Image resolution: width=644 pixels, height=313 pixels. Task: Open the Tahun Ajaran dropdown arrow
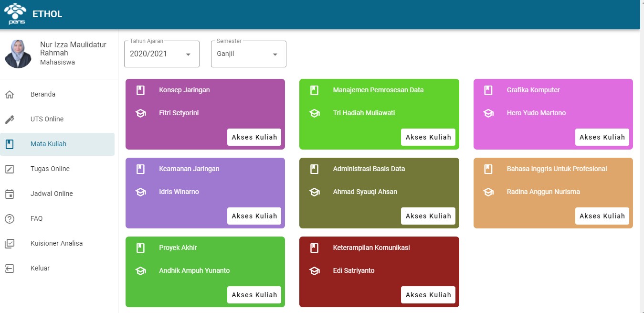coord(188,54)
